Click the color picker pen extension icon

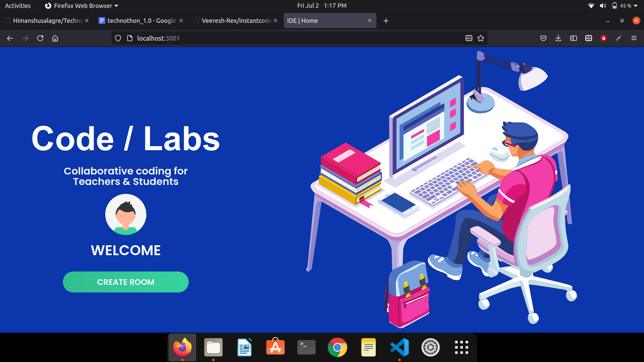pos(619,38)
